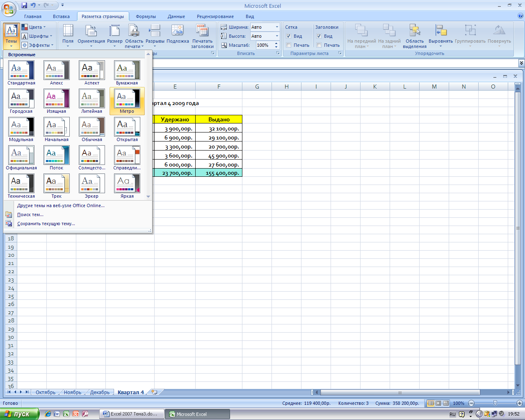Open Шрифты theme fonts dropdown

point(37,36)
